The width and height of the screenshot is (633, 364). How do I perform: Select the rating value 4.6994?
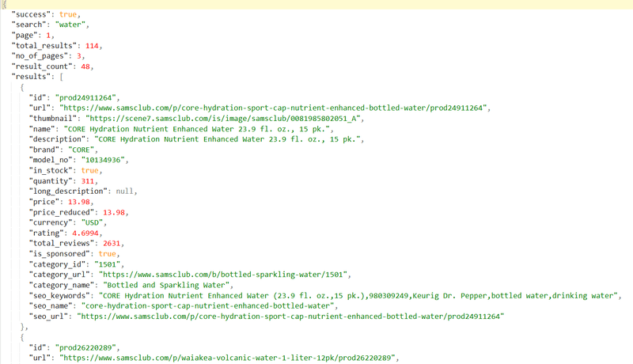[85, 233]
